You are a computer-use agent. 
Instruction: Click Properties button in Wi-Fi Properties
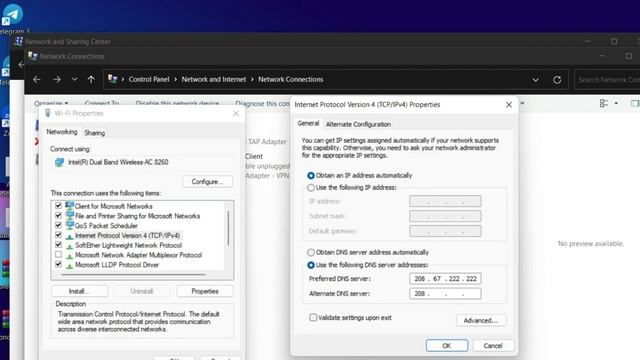(x=205, y=291)
